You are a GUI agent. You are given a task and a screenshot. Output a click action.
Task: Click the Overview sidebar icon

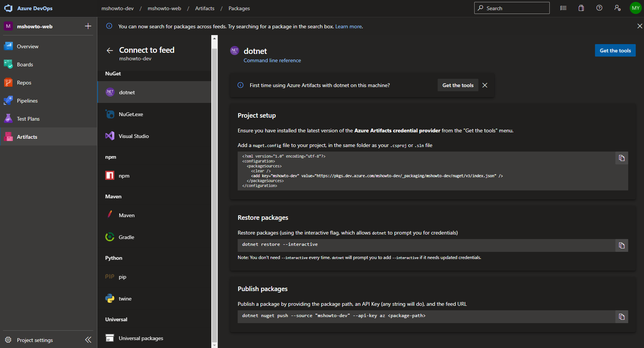(8, 46)
